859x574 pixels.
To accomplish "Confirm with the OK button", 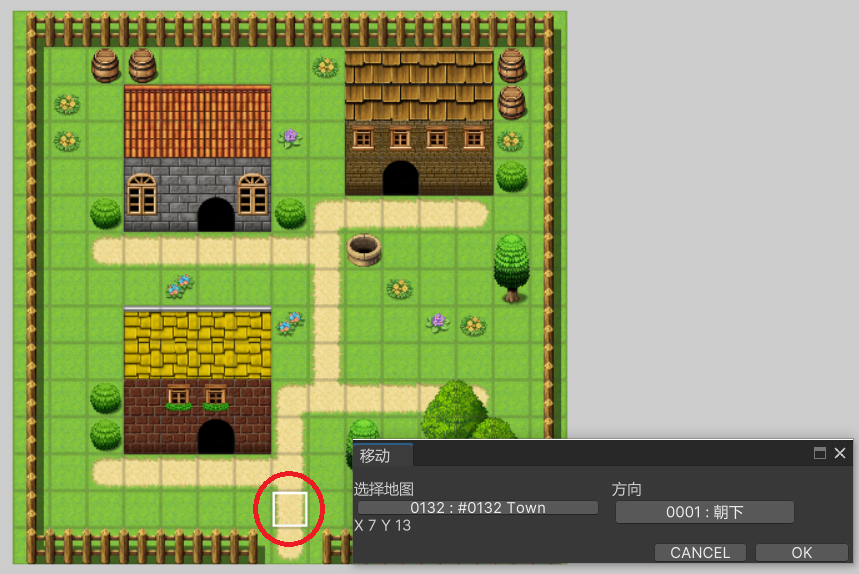I will 801,552.
